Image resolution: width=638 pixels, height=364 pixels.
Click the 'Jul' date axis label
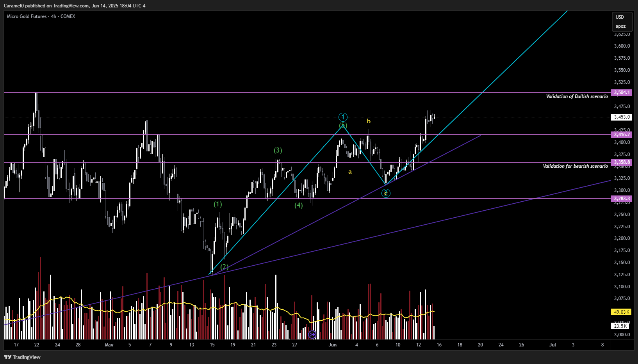552,345
